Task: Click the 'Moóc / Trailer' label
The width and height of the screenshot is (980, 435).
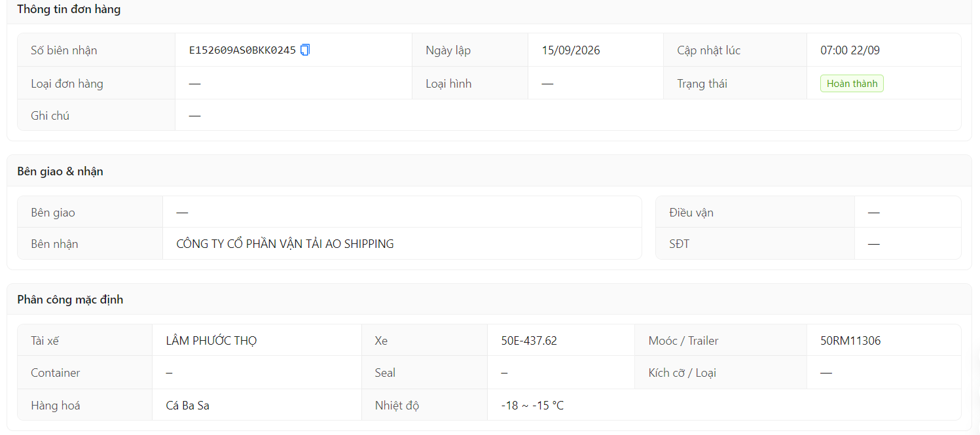Action: click(x=683, y=341)
